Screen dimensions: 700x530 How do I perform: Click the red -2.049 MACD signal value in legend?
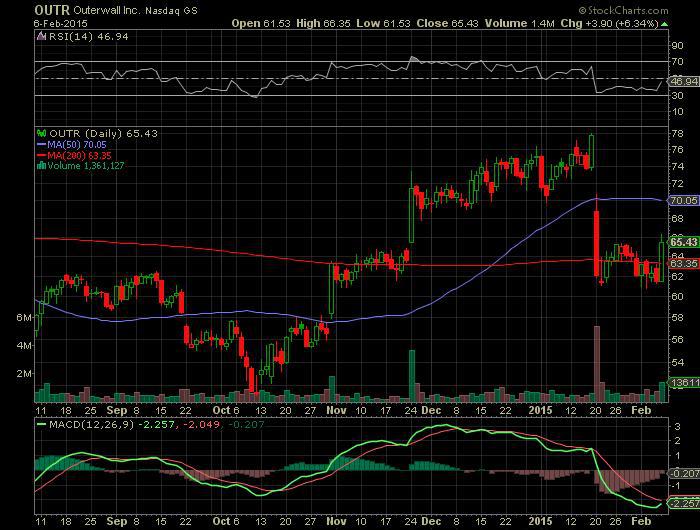click(200, 424)
